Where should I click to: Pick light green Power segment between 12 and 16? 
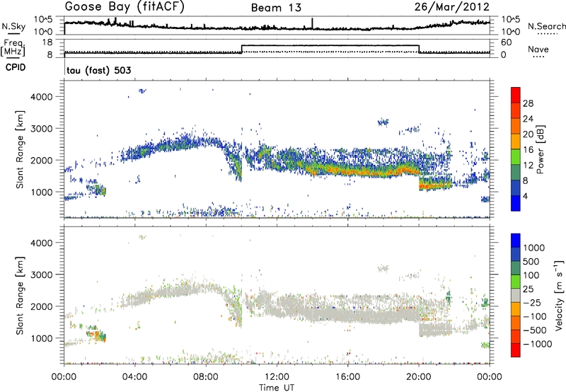point(516,157)
